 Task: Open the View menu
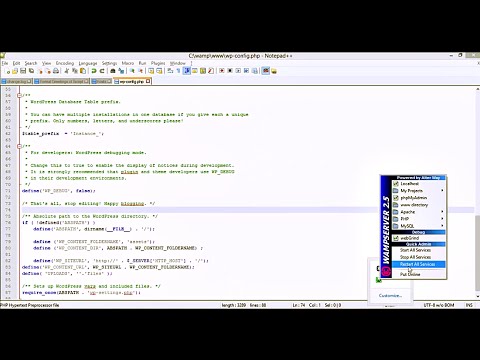tap(46, 63)
